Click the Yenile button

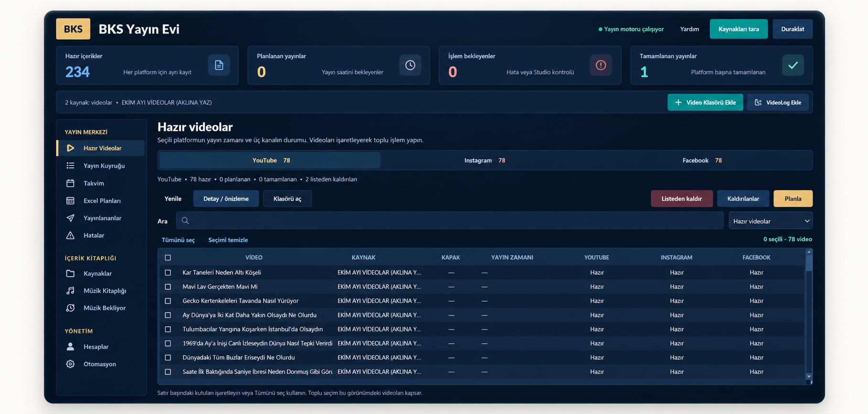click(173, 198)
